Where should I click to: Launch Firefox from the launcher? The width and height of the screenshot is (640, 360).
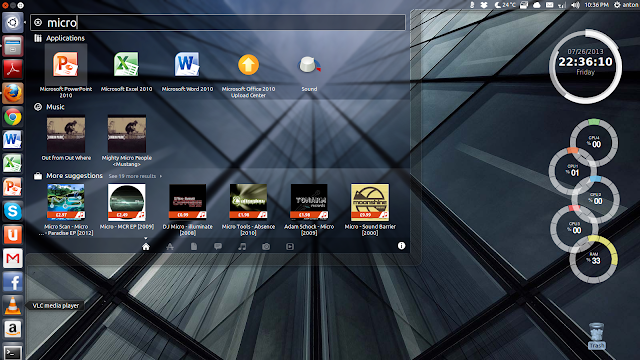point(13,93)
